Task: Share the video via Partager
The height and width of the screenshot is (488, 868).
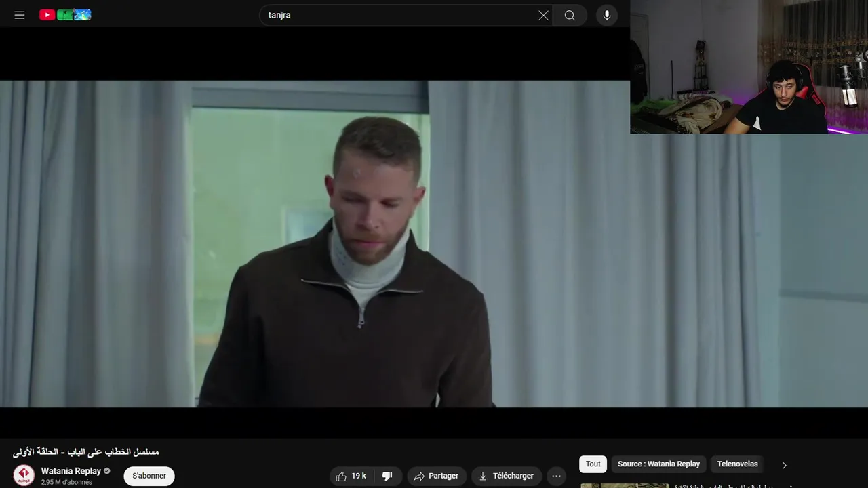Action: click(x=437, y=476)
